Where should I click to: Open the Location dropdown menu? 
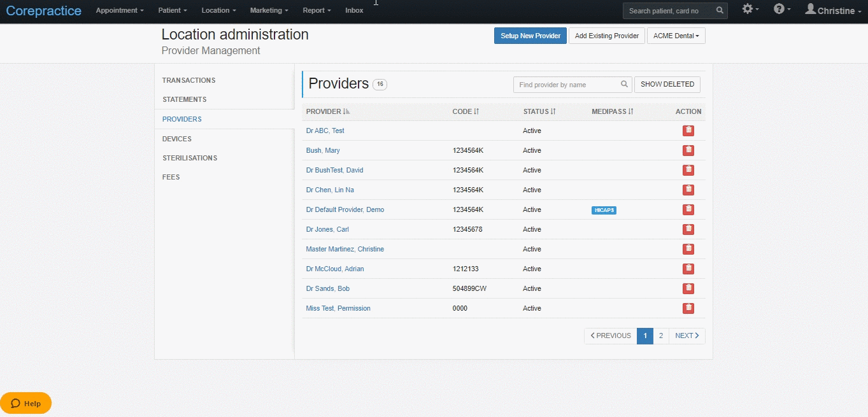click(x=218, y=11)
